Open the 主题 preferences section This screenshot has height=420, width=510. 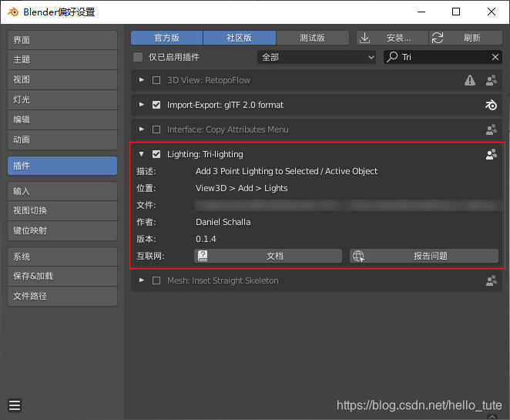tap(62, 60)
